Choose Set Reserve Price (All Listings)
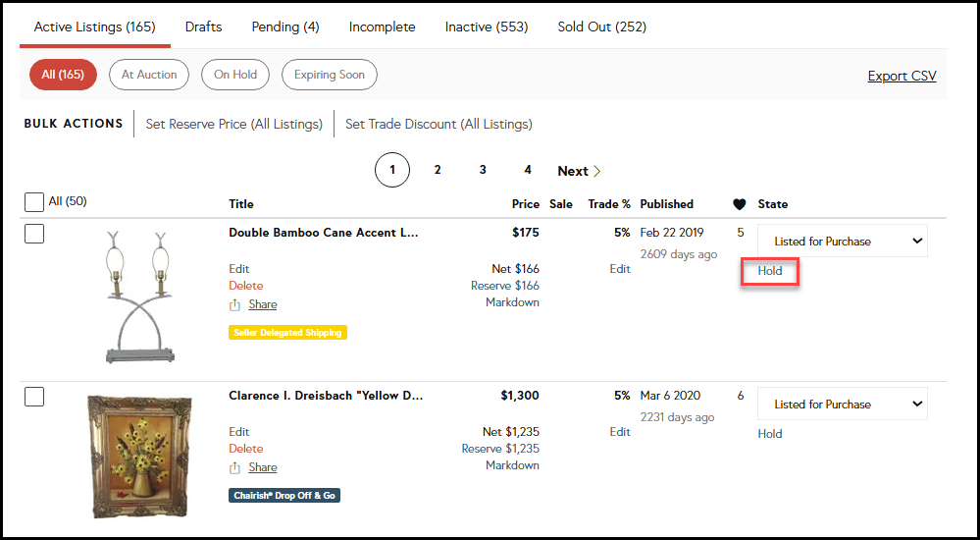The height and width of the screenshot is (540, 980). click(x=234, y=124)
